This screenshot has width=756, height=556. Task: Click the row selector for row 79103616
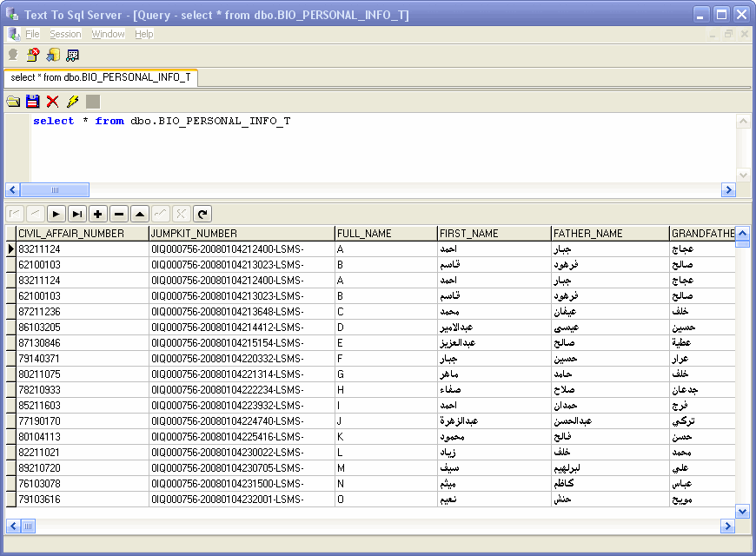pos(10,500)
